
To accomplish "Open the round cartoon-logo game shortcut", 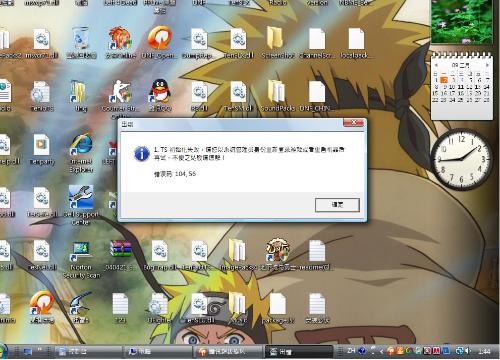I will (278, 254).
